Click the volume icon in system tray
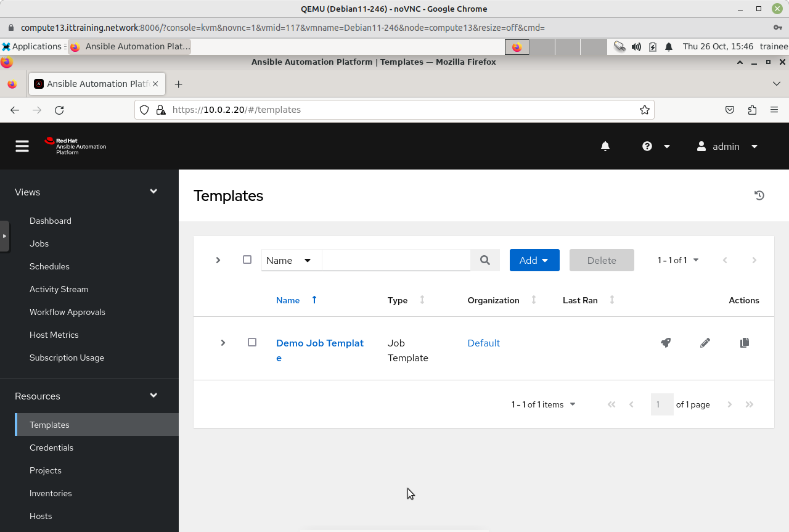This screenshot has width=789, height=532. tap(636, 46)
